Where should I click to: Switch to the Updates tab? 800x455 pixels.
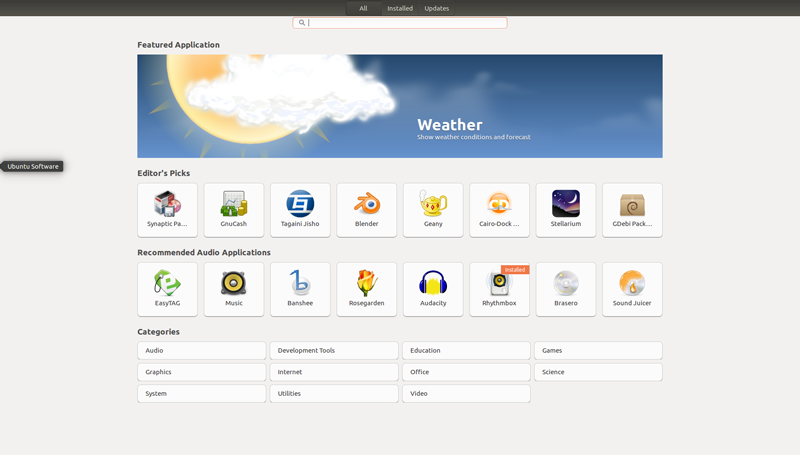point(437,8)
